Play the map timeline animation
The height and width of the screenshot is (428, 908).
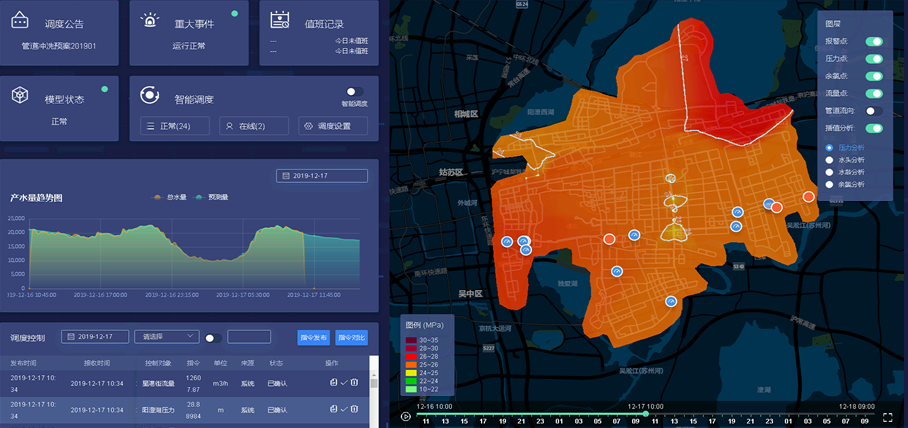point(406,416)
